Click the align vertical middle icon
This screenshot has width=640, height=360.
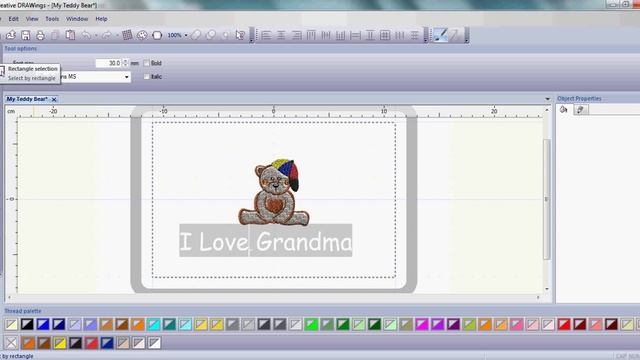click(x=326, y=36)
